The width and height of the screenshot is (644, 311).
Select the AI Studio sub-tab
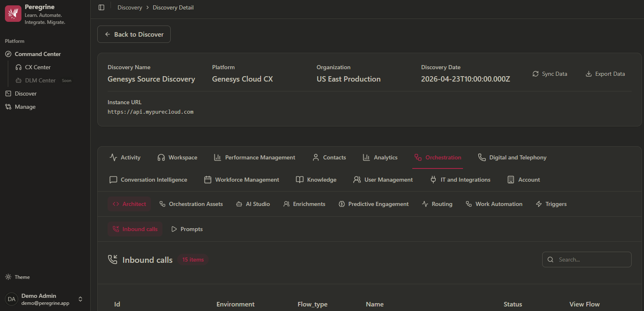pos(253,204)
